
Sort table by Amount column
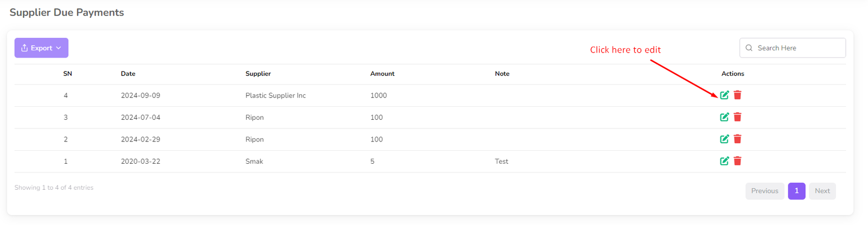(382, 74)
